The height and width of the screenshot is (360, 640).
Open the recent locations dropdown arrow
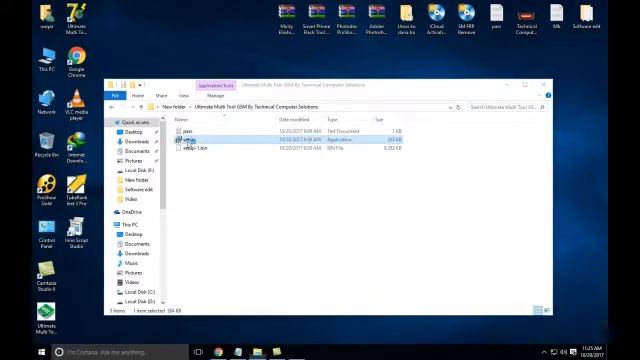click(133, 107)
